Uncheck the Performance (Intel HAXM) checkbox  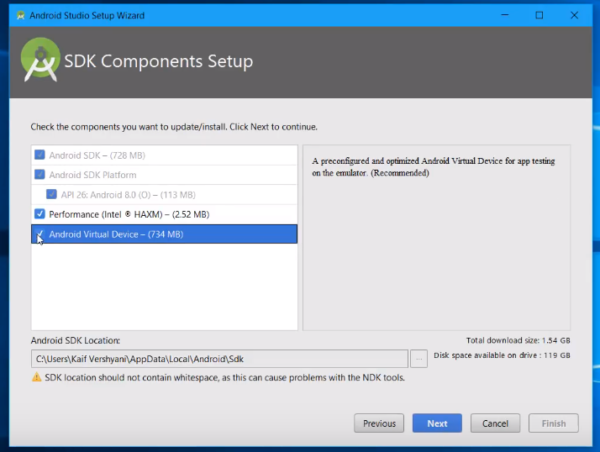(x=40, y=214)
